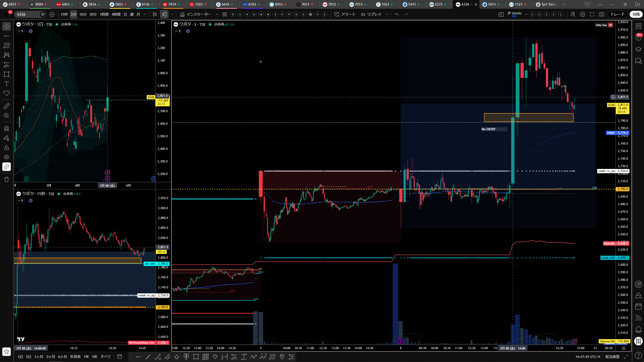Select the text annotation tool
This screenshot has width=644, height=362.
(x=7, y=84)
